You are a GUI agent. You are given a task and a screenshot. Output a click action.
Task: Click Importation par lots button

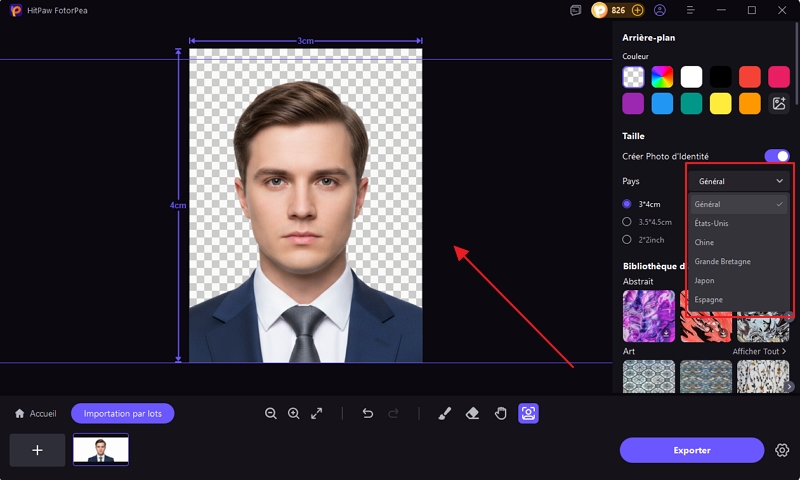[122, 413]
